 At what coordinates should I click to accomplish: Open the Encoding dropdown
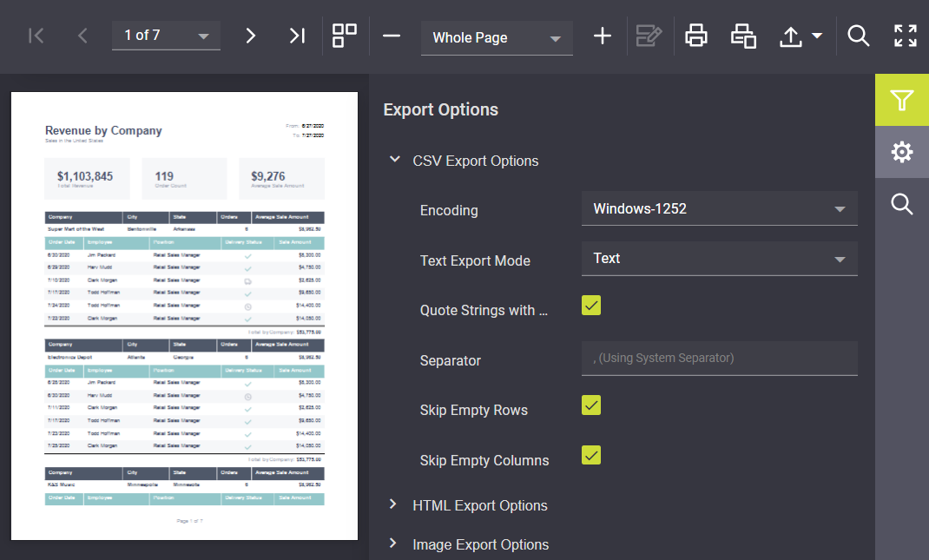[x=719, y=208]
